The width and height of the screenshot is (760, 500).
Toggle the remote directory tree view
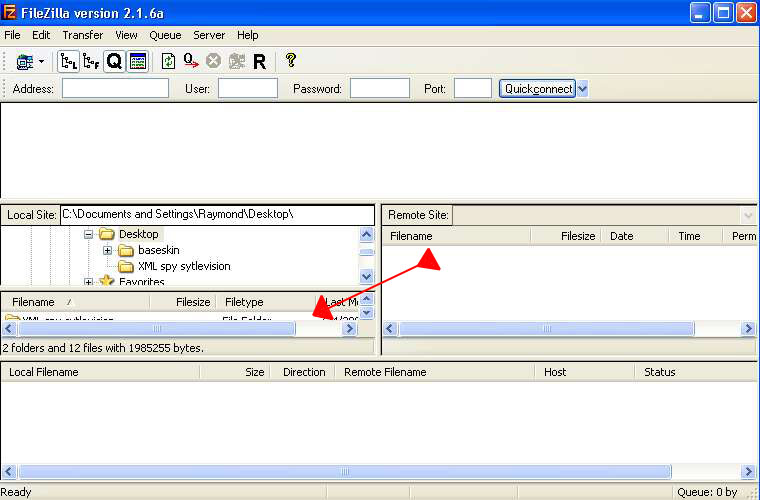pos(91,62)
